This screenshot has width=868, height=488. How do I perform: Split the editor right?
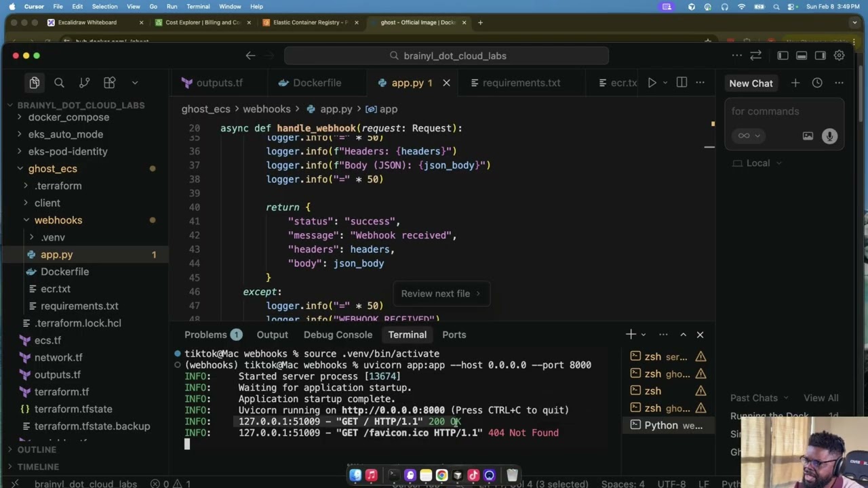[x=682, y=83]
